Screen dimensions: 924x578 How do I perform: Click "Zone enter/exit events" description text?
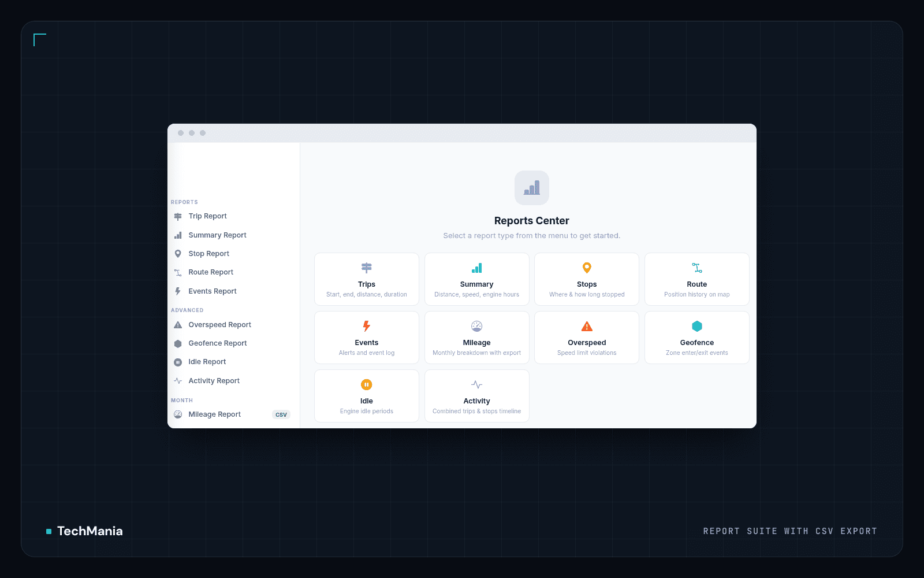697,353
